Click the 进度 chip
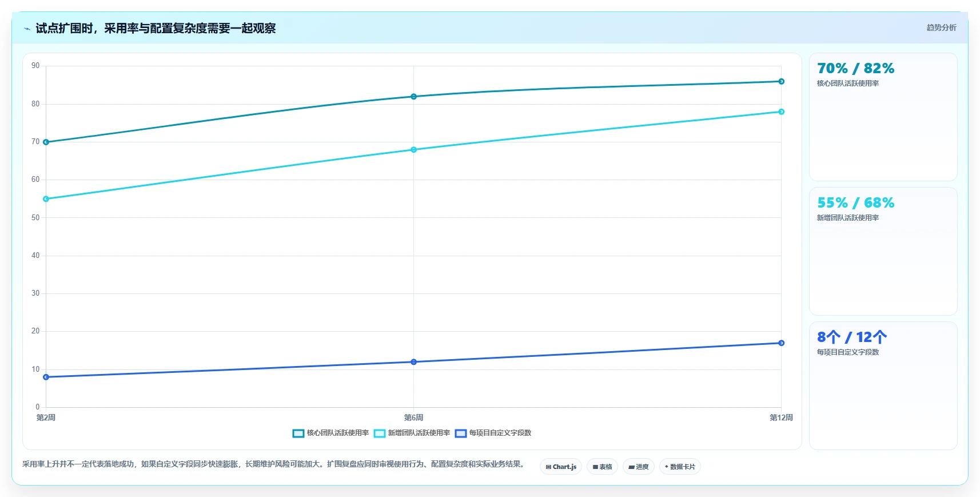The width and height of the screenshot is (980, 497). [x=638, y=467]
